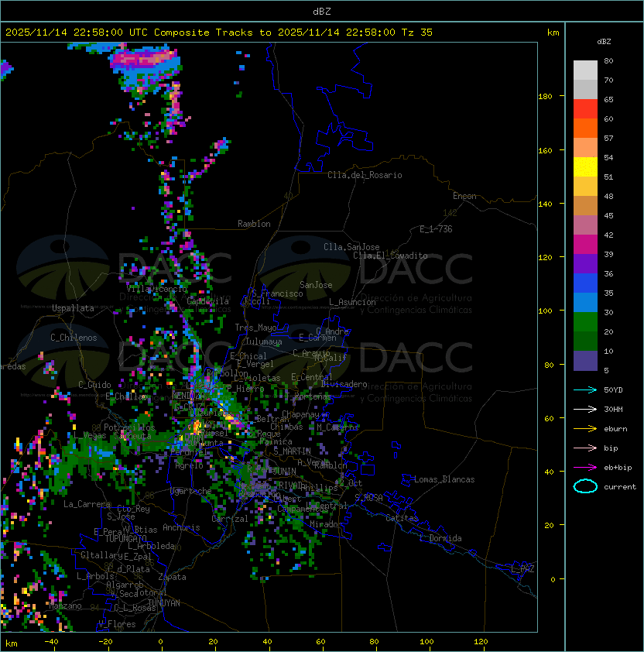Click the MENDOZA city label

pyautogui.click(x=188, y=395)
